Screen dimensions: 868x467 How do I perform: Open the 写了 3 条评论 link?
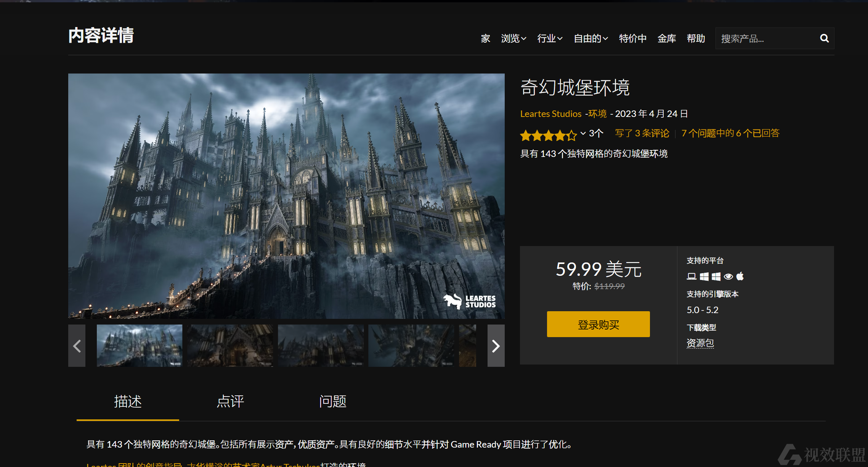642,133
